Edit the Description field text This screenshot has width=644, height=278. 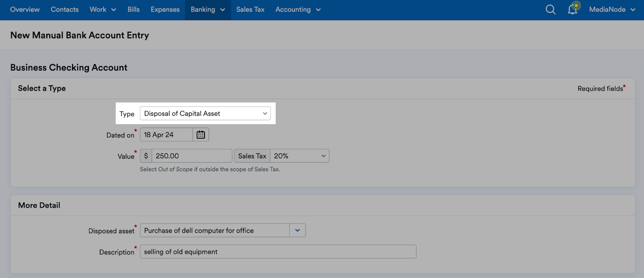pyautogui.click(x=278, y=252)
